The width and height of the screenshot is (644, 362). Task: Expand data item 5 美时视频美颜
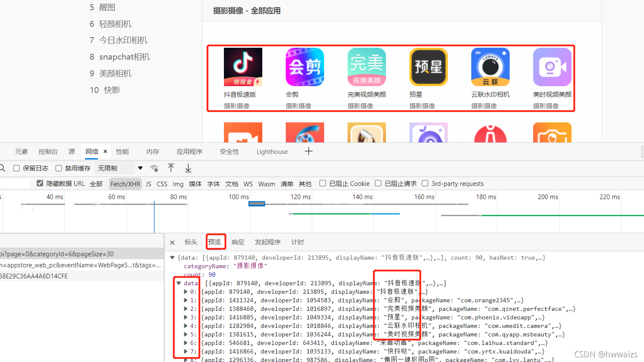186,334
